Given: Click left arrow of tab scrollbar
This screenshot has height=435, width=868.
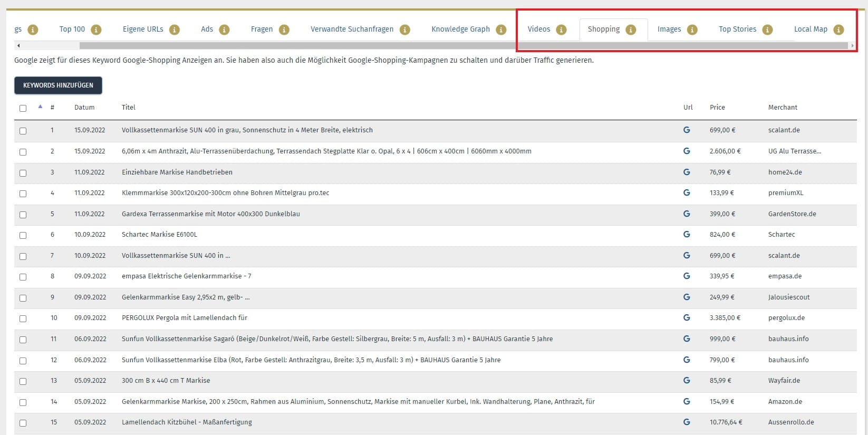Looking at the screenshot, I should click(18, 46).
